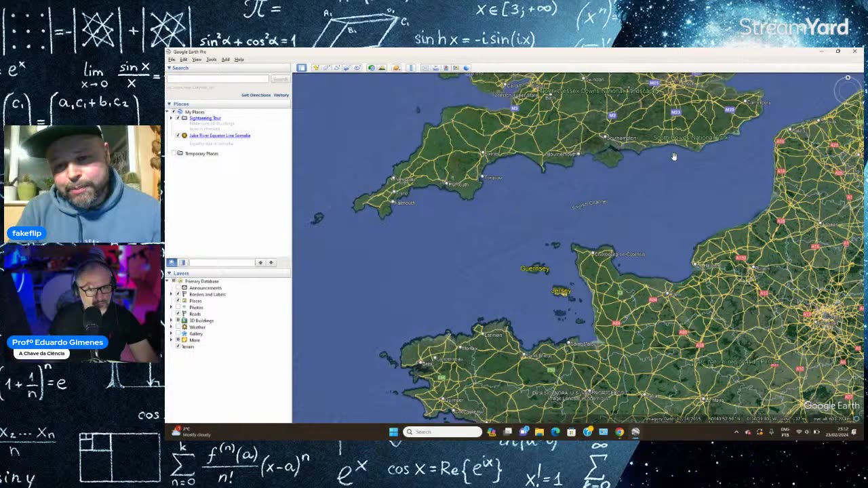Check the Temporary Places checkbox
Image resolution: width=868 pixels, height=488 pixels.
click(174, 153)
